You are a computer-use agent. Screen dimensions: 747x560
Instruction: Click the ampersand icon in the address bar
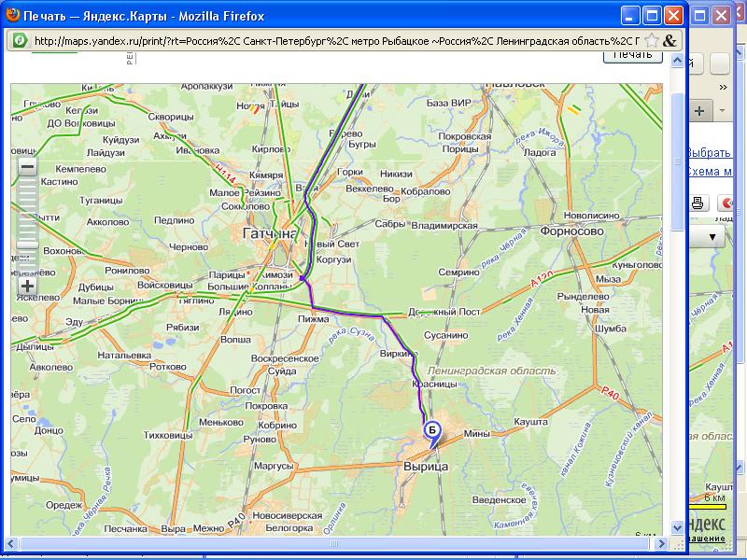[x=669, y=40]
